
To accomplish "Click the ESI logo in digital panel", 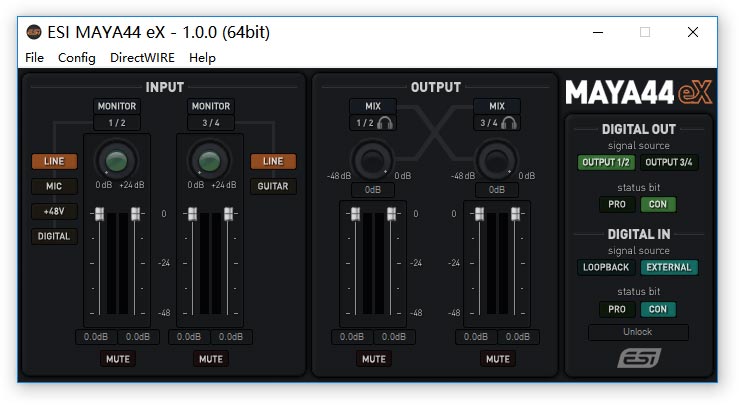I will (x=639, y=358).
